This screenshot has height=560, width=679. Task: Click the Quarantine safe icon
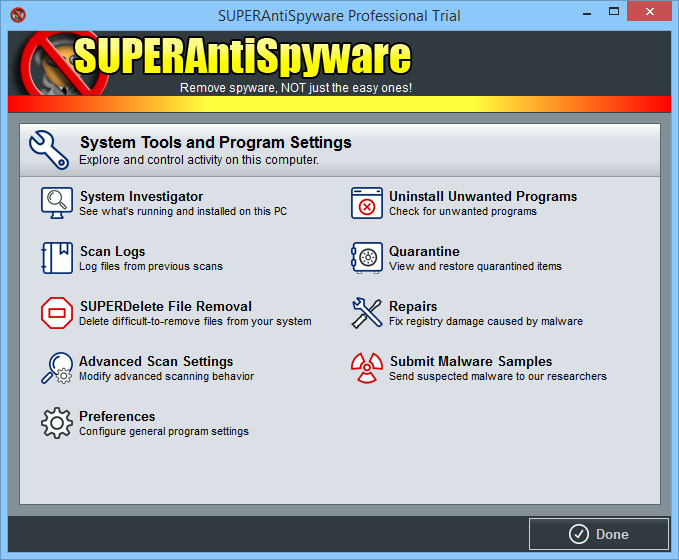click(x=367, y=258)
